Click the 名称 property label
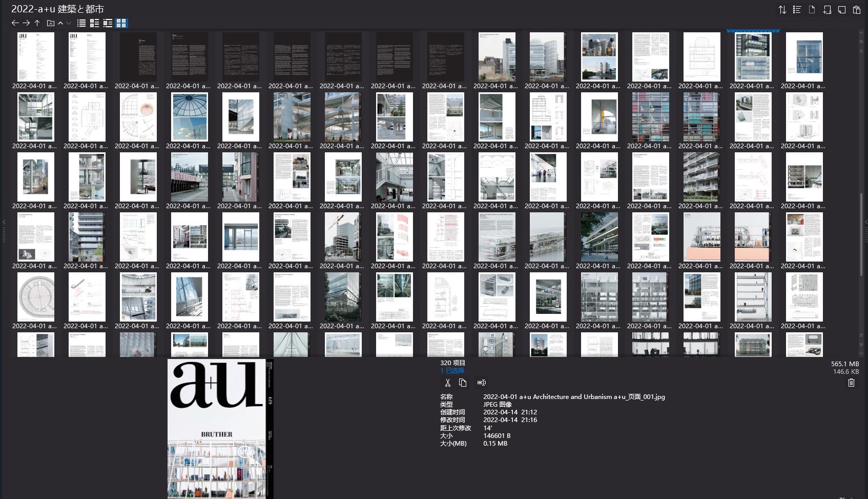Image resolution: width=868 pixels, height=499 pixels. (x=446, y=396)
